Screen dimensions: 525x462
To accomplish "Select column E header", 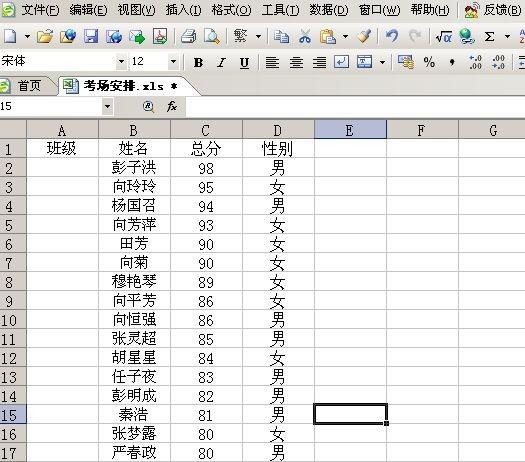I will [x=350, y=130].
